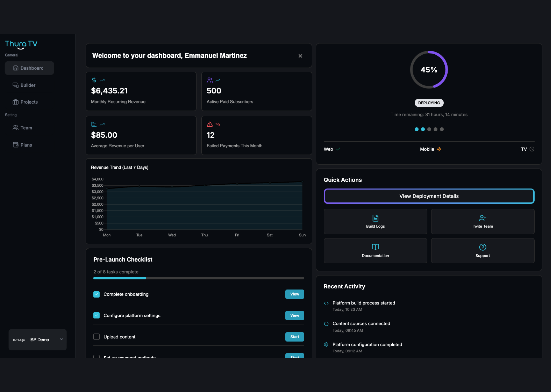The height and width of the screenshot is (392, 551).
Task: Click the ThuraTV logo
Action: (x=21, y=44)
